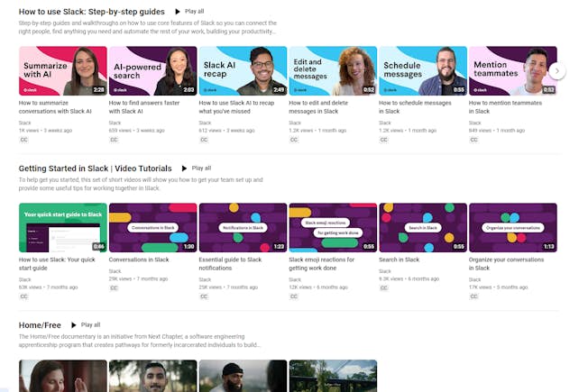Play all Home/Free playlist videos
The height and width of the screenshot is (392, 588).
point(85,324)
